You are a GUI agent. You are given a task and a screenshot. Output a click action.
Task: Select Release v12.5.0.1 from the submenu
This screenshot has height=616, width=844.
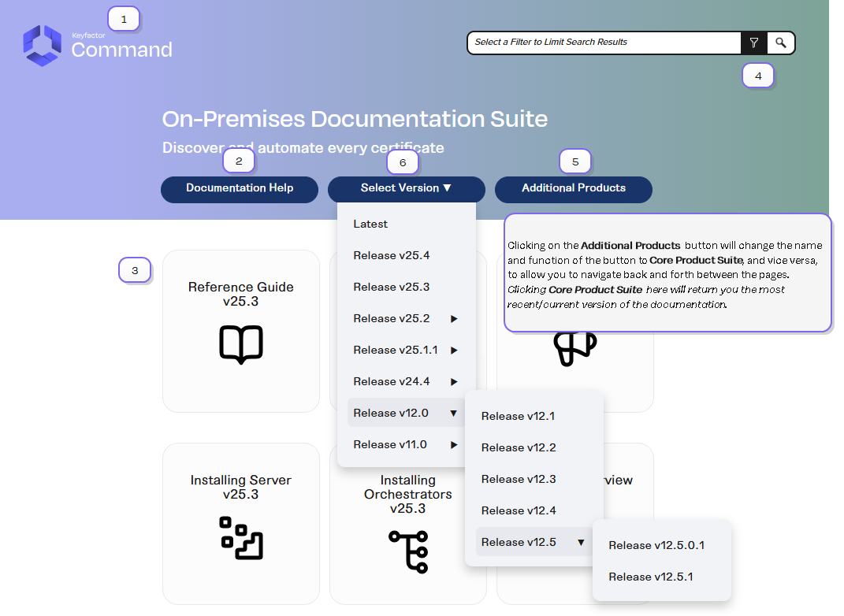point(656,545)
